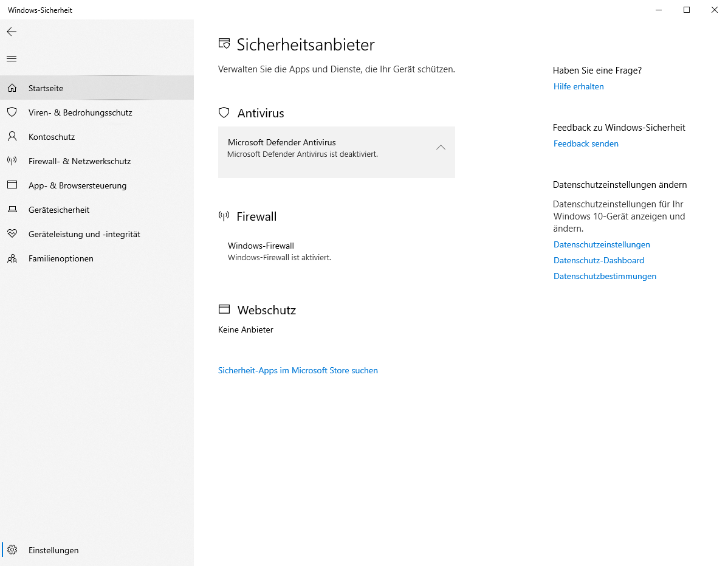Click the Antivirus section shield icon
The image size is (728, 566).
tap(224, 112)
